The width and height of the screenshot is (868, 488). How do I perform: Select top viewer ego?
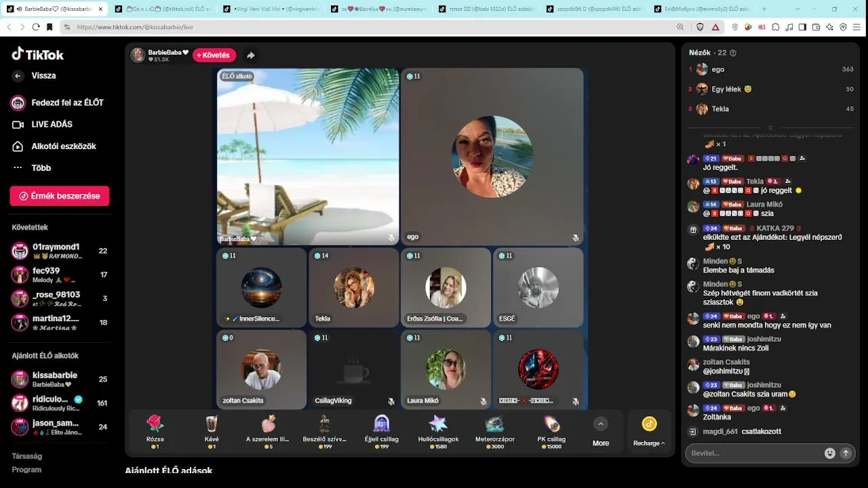pyautogui.click(x=770, y=69)
